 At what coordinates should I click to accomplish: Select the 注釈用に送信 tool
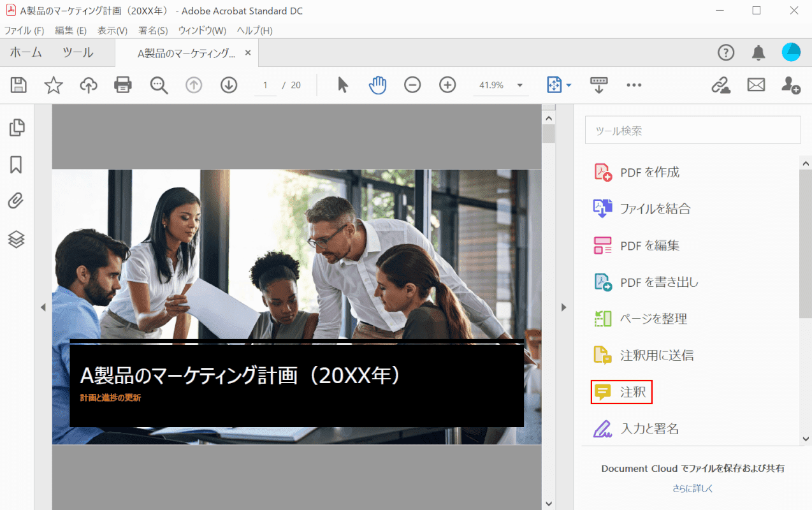tap(644, 355)
